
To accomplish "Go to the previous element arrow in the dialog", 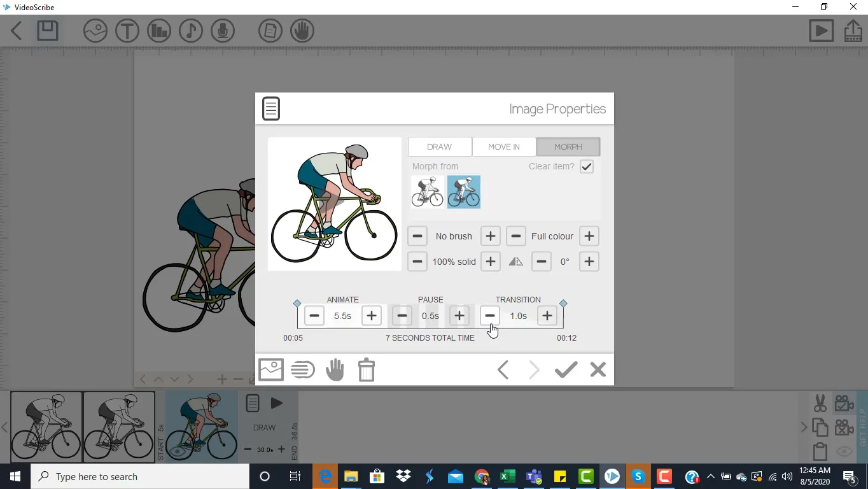I will point(503,369).
